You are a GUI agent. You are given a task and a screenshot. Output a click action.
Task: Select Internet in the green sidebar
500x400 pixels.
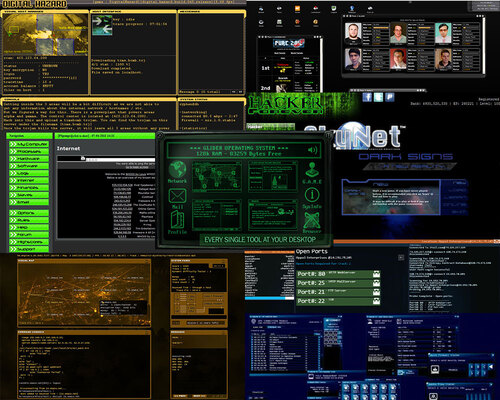[x=29, y=180]
